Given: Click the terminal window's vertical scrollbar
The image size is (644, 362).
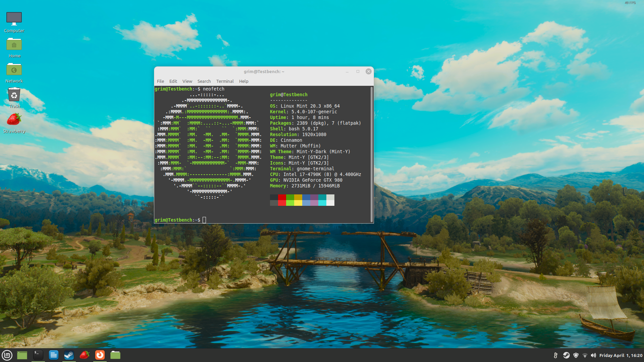Looking at the screenshot, I should click(372, 154).
